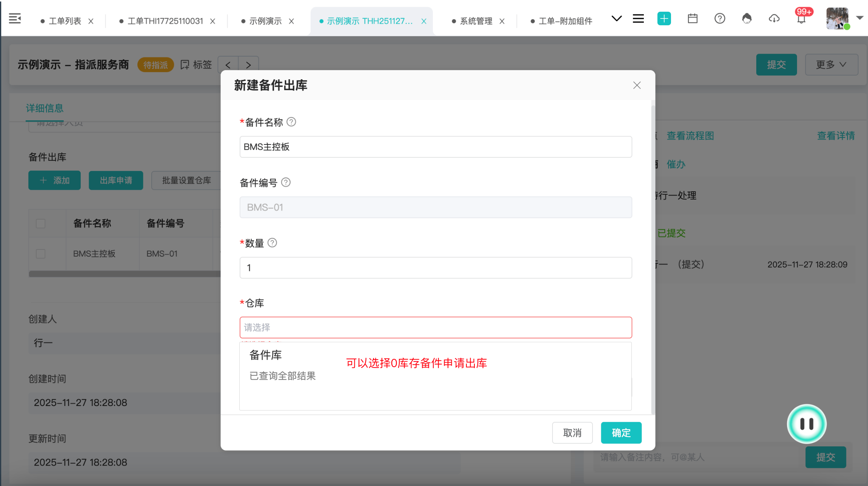Click the help question mark icon in top bar

720,18
